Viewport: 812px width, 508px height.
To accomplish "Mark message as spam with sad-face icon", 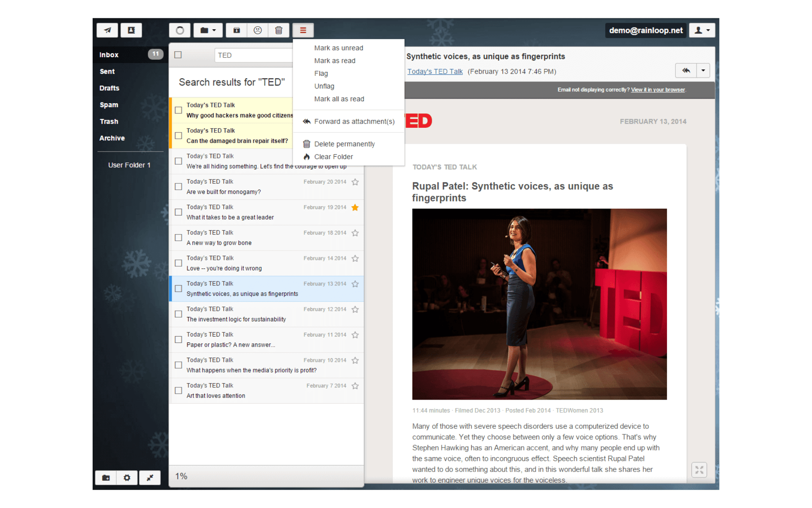I will (258, 30).
